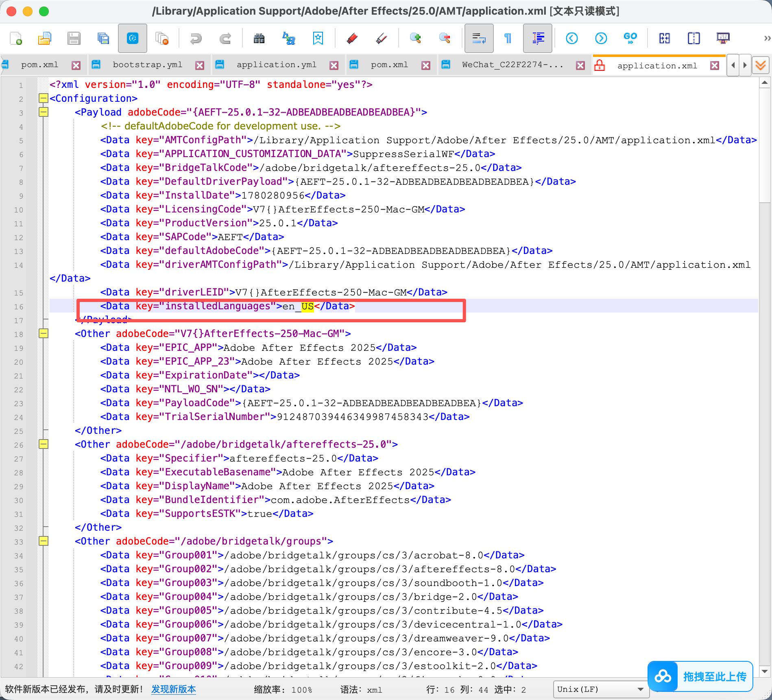Open the GO to line tool
The height and width of the screenshot is (700, 772).
point(630,38)
